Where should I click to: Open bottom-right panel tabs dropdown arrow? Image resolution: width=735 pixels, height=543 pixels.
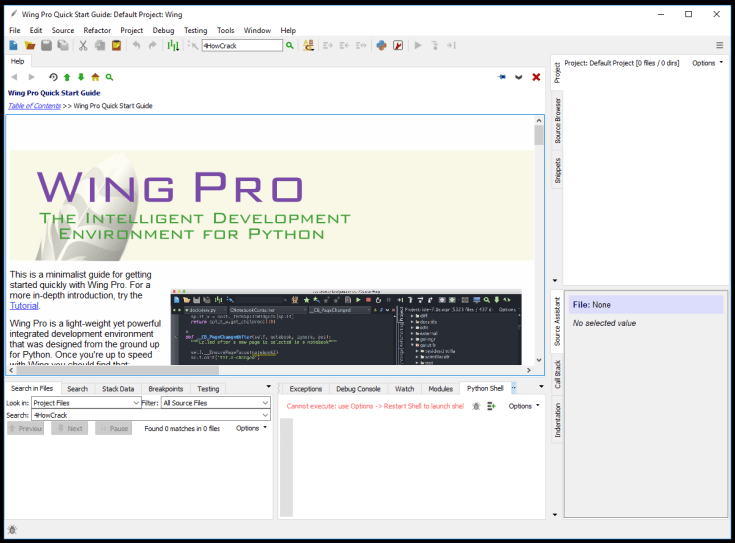pyautogui.click(x=541, y=387)
